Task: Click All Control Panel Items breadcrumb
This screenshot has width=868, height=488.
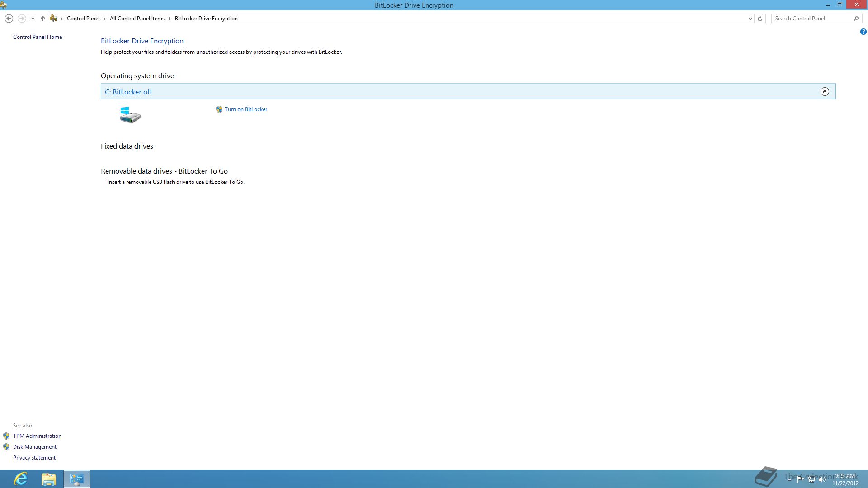Action: [x=137, y=19]
